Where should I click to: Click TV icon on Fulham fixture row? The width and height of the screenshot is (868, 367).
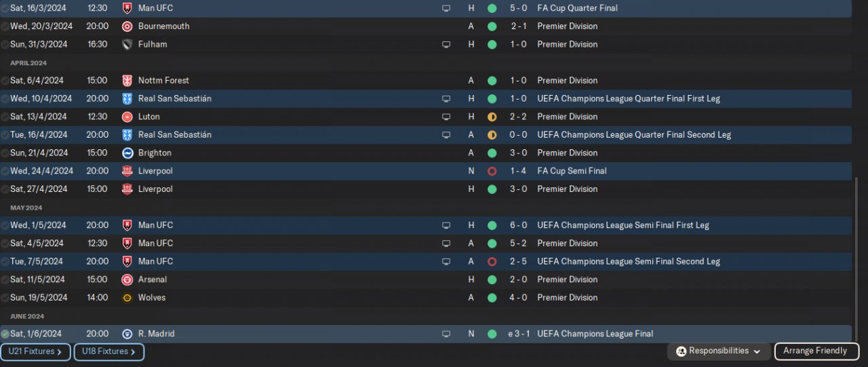pos(446,44)
